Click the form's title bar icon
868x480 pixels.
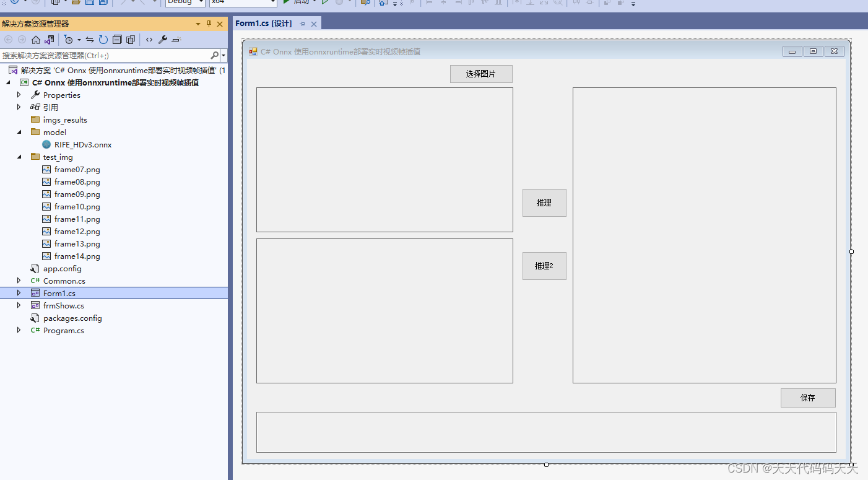[253, 51]
